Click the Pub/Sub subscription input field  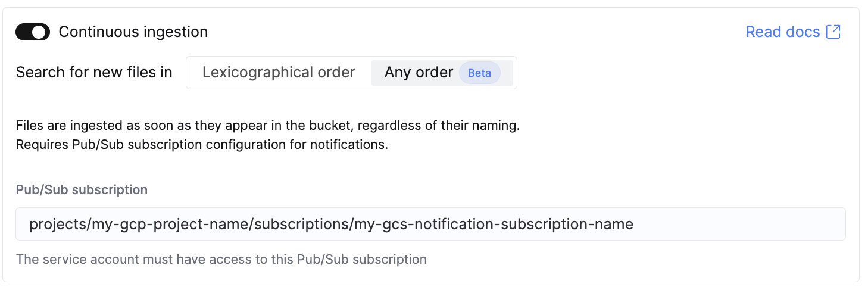pos(430,224)
